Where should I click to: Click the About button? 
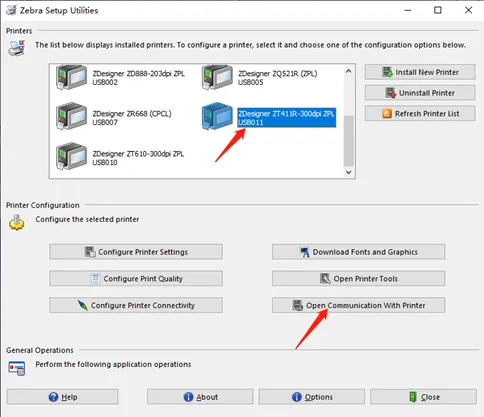pyautogui.click(x=200, y=397)
